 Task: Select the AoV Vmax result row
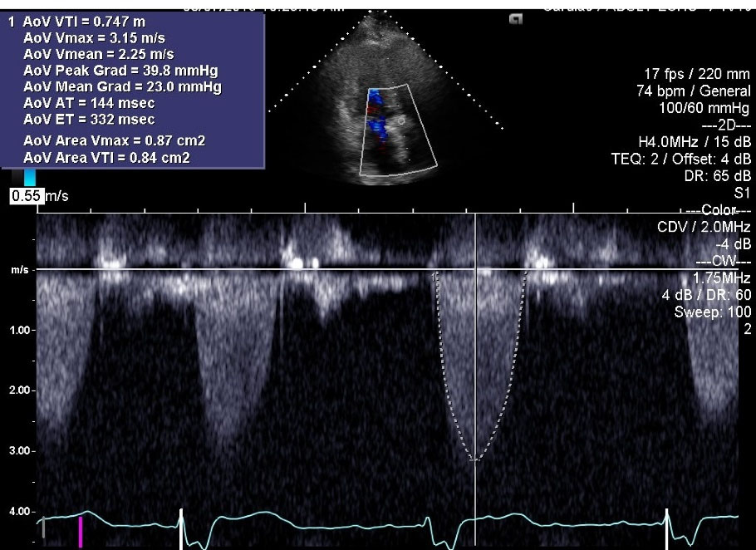point(97,39)
